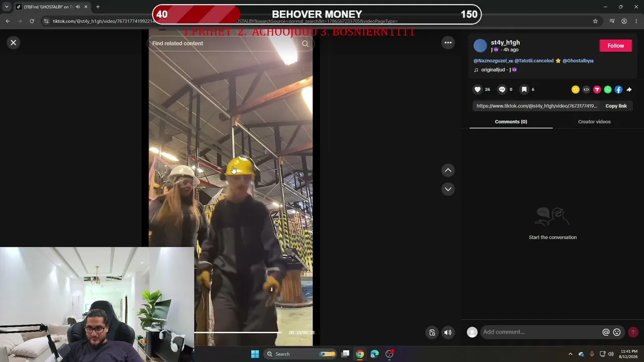Open the originalljud sound link
644x362 pixels.
[496, 70]
